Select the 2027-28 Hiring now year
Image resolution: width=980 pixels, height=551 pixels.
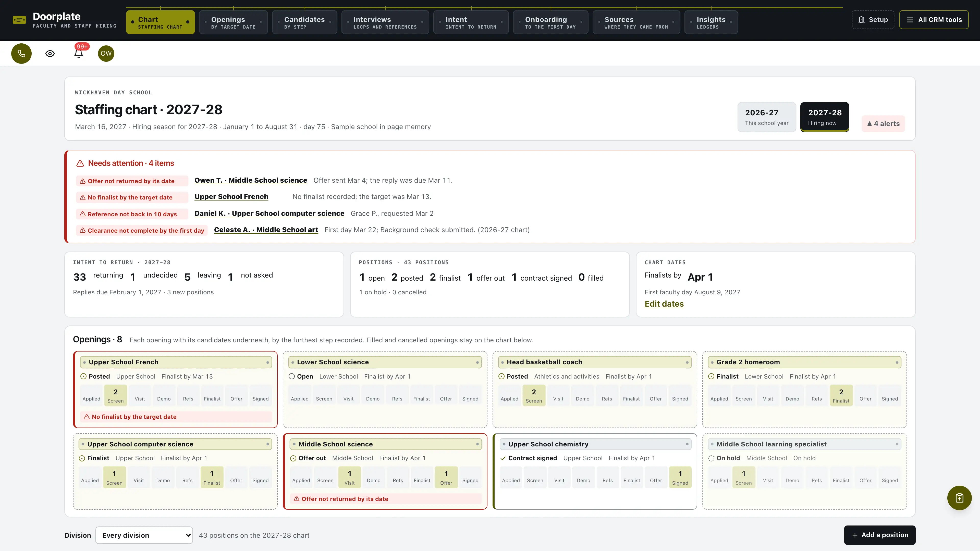pos(824,117)
